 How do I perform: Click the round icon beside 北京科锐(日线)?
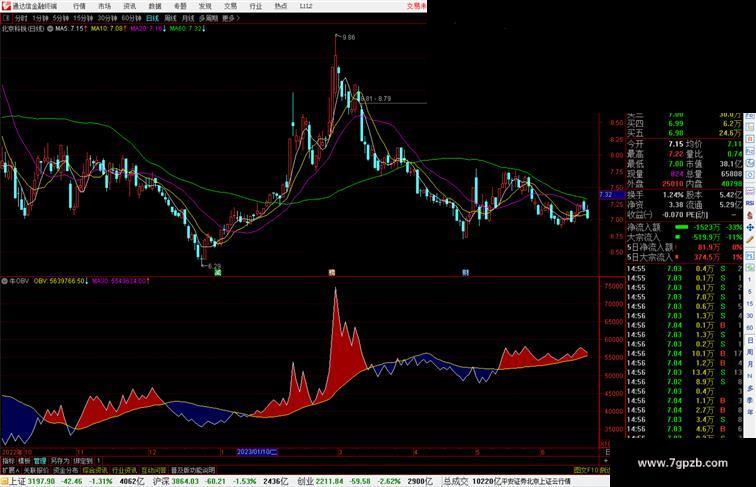click(x=50, y=29)
